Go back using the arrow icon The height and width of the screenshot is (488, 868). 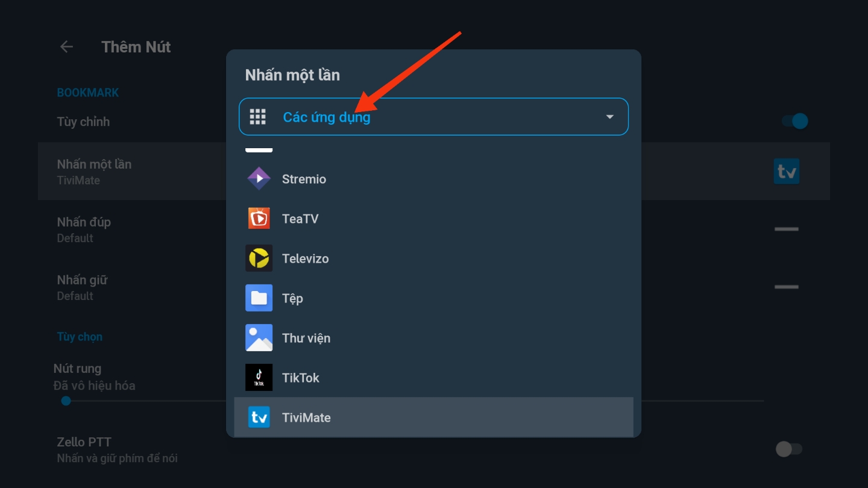[66, 47]
